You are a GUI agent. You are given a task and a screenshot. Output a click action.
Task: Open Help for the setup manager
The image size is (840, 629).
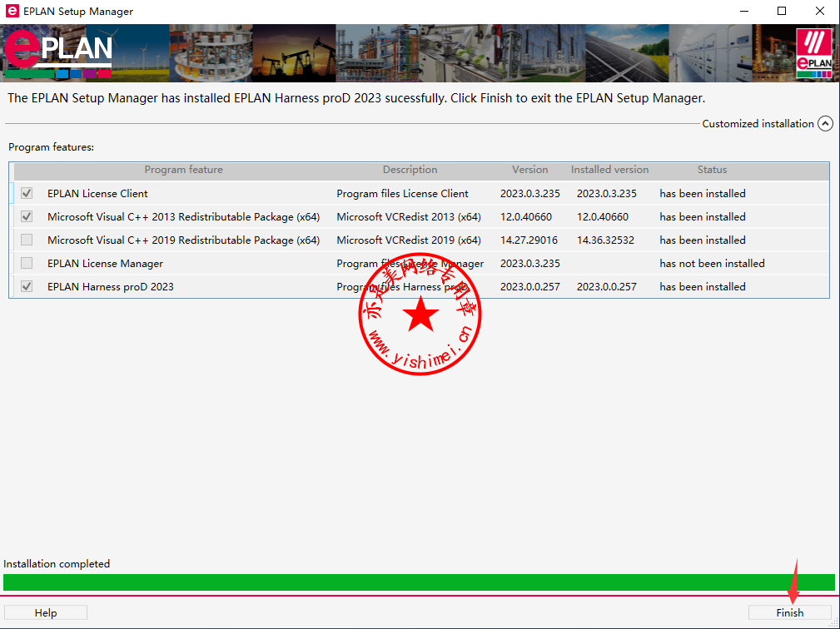tap(46, 613)
